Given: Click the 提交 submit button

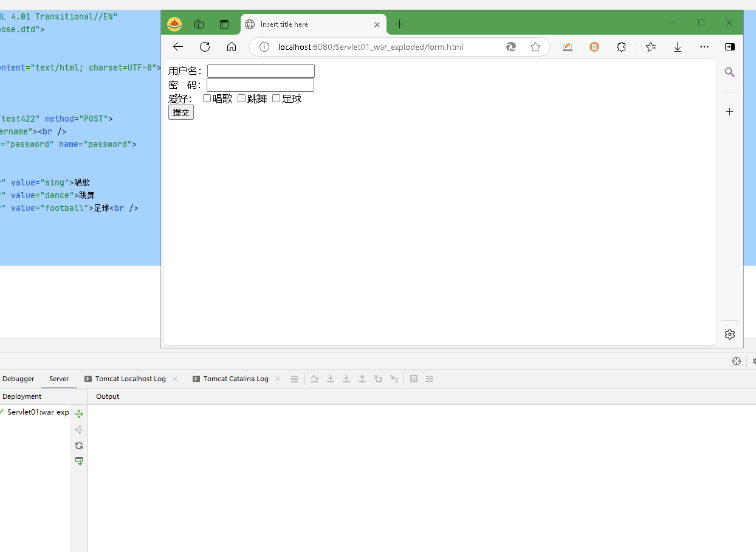Looking at the screenshot, I should pyautogui.click(x=181, y=112).
